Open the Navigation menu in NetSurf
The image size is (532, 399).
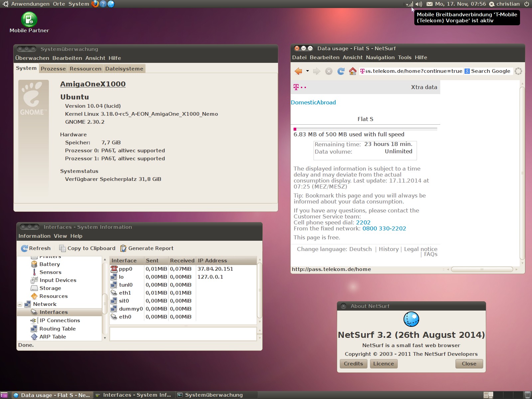tap(380, 58)
